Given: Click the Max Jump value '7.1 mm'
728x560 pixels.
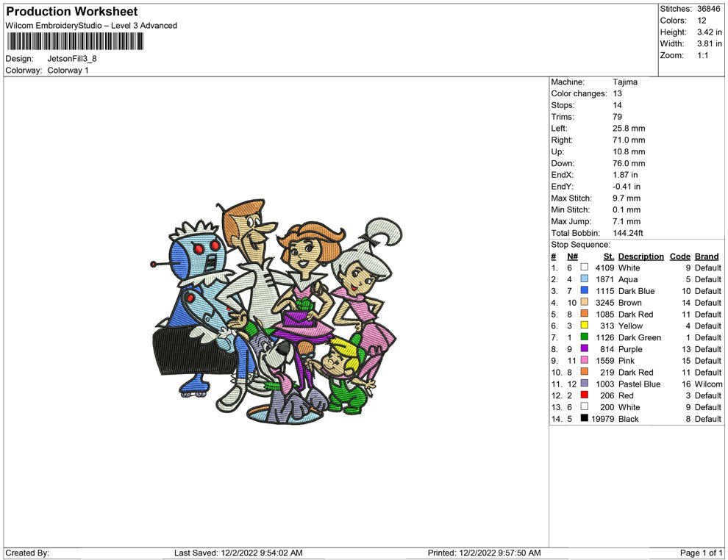Looking at the screenshot, I should coord(627,221).
